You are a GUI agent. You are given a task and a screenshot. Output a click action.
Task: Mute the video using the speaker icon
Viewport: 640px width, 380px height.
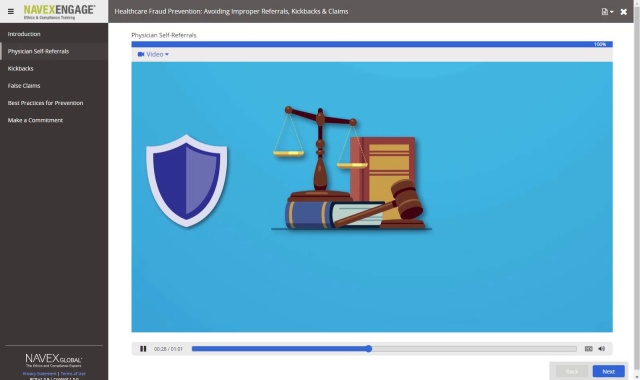point(602,349)
